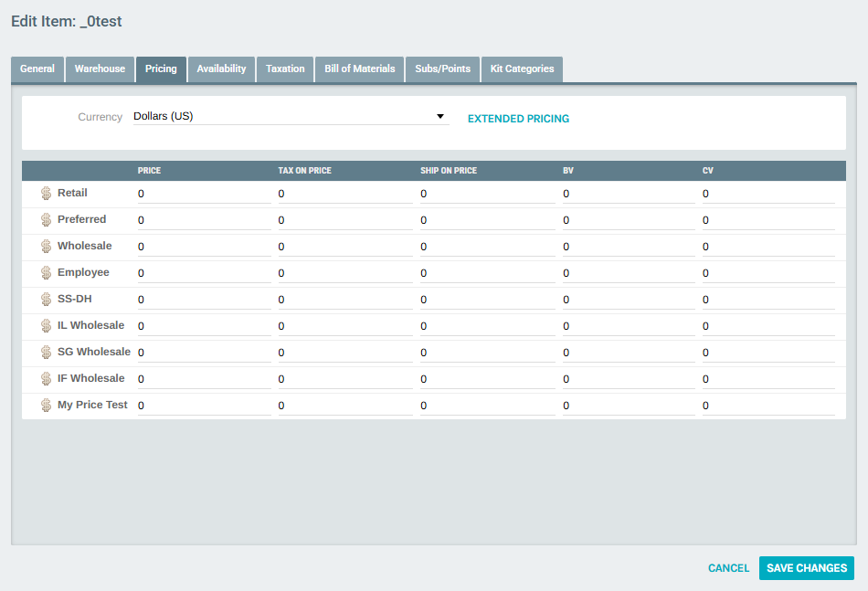Click the dollar icon beside Employee
The image size is (868, 591).
[x=46, y=273]
